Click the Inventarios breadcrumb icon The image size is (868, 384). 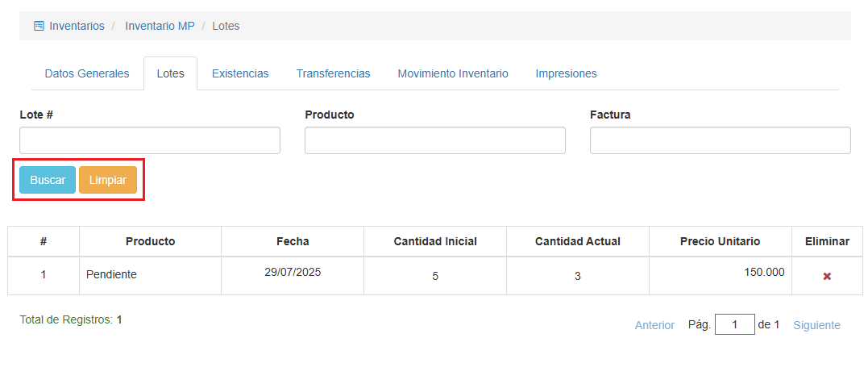coord(39,26)
